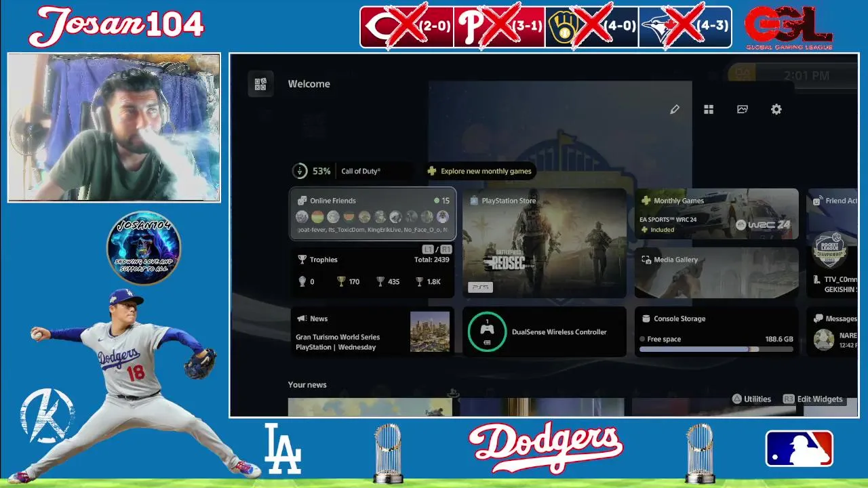Click the News city thumbnail image

[430, 331]
